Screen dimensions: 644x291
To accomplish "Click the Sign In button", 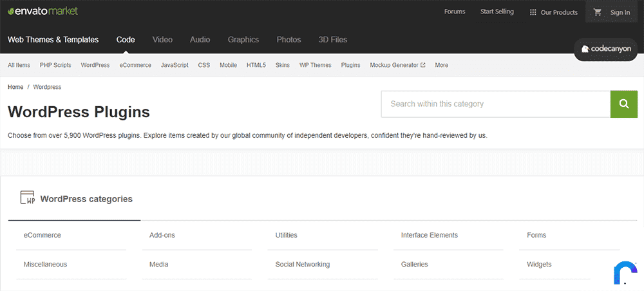I will [x=620, y=12].
